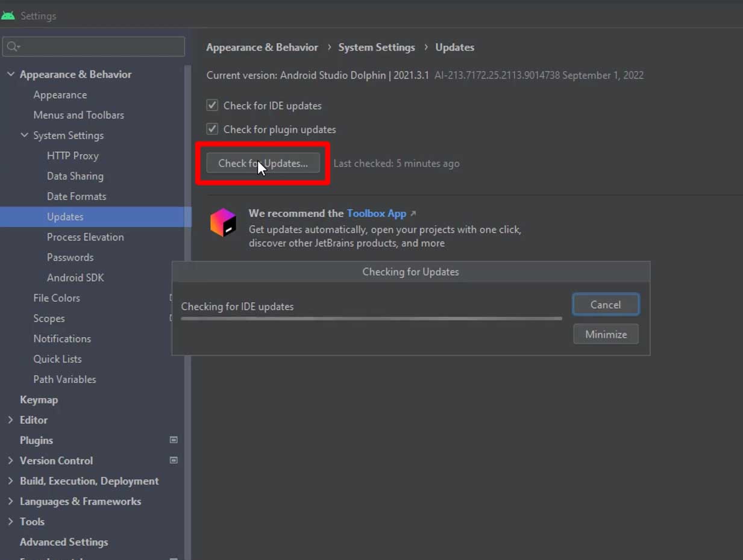Open the Toolbox App link
The image size is (743, 560).
[377, 213]
